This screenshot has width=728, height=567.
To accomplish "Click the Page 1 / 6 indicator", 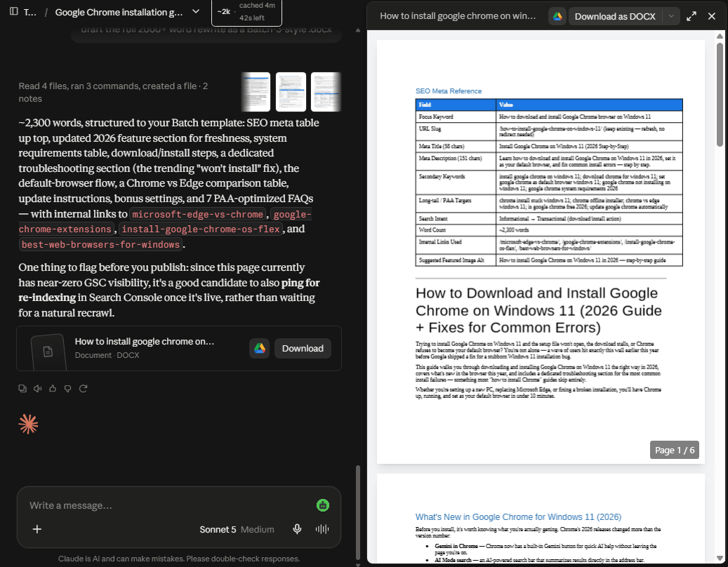I will [x=674, y=450].
